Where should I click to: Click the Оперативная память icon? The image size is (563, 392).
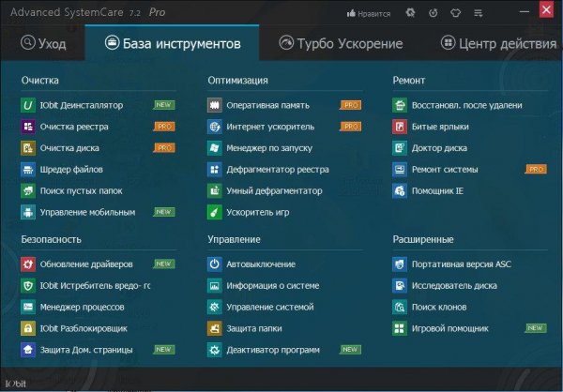click(215, 105)
